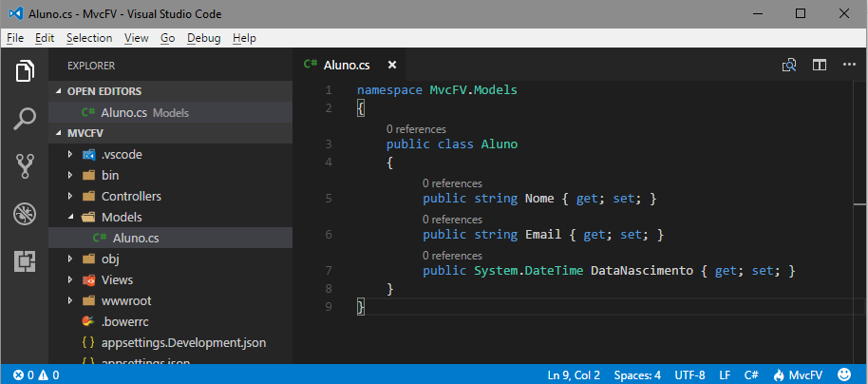Open the Help menu
This screenshot has height=384, width=868.
tap(244, 38)
